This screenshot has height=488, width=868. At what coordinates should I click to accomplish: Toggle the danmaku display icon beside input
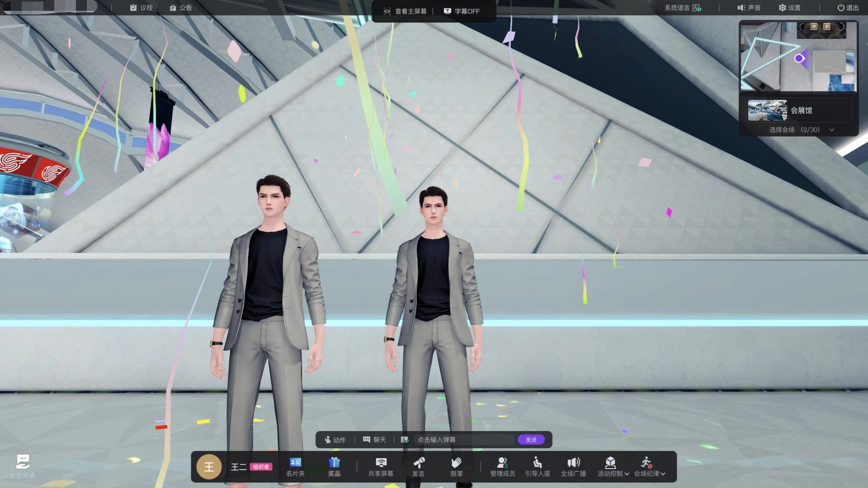click(405, 440)
